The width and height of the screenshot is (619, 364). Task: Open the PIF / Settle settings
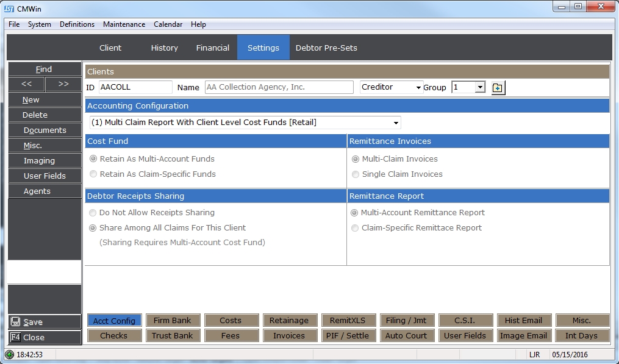tap(348, 335)
